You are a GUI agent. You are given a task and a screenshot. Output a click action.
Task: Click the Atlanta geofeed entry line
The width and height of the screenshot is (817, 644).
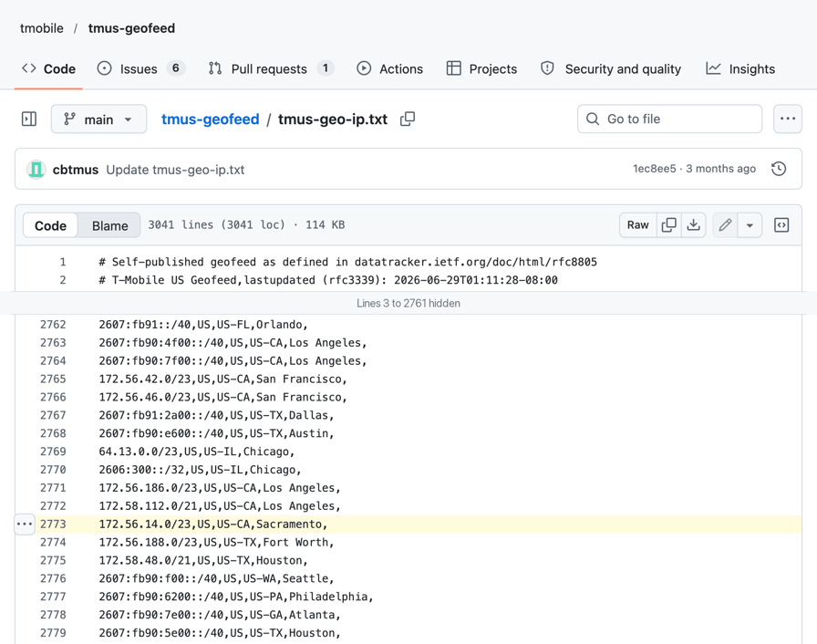tap(220, 615)
